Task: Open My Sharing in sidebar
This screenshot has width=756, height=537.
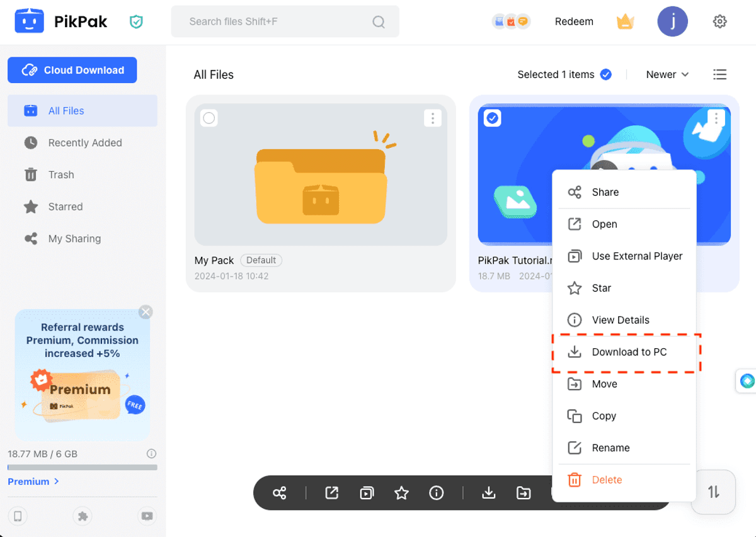Action: click(x=83, y=239)
